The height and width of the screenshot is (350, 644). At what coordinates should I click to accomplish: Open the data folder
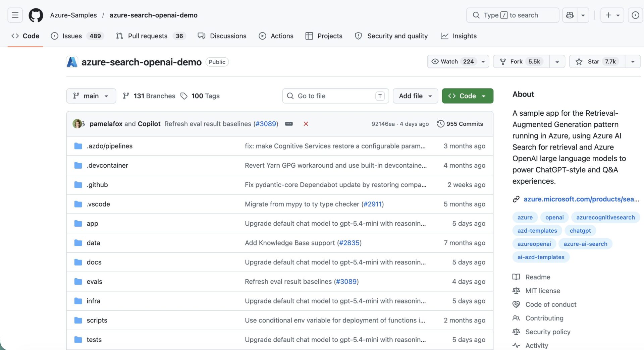point(93,243)
